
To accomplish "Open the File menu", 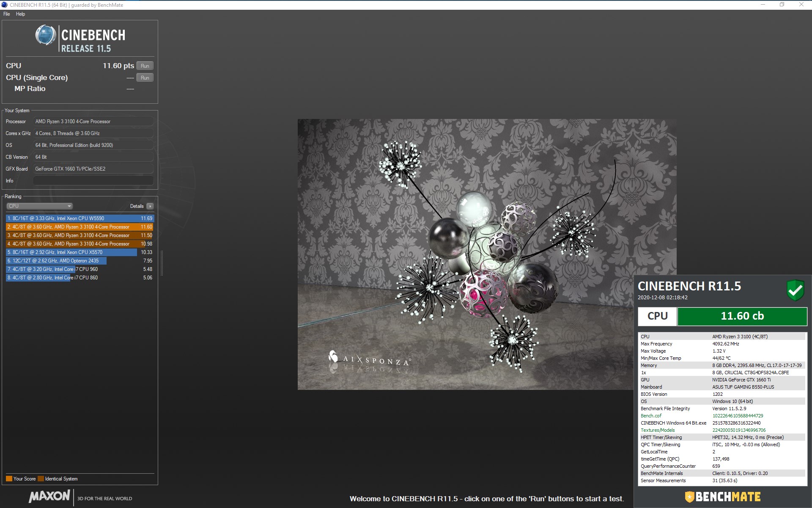I will (6, 14).
